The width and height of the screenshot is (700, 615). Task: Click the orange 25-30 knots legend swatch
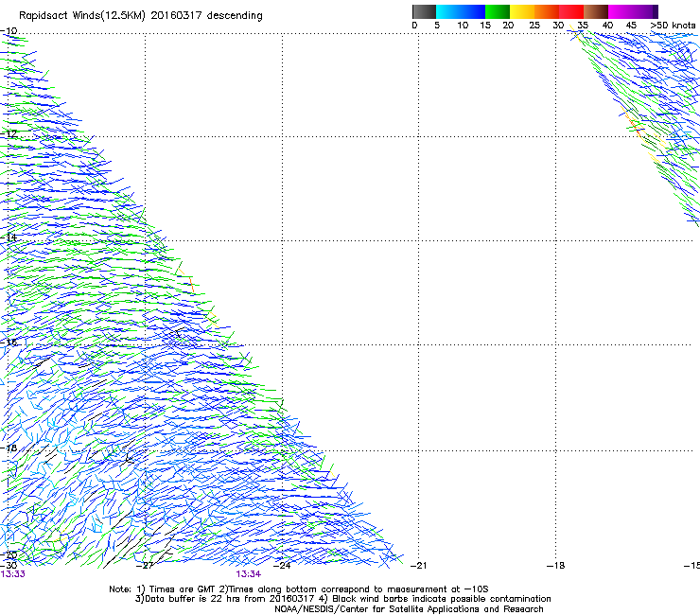[x=547, y=11]
